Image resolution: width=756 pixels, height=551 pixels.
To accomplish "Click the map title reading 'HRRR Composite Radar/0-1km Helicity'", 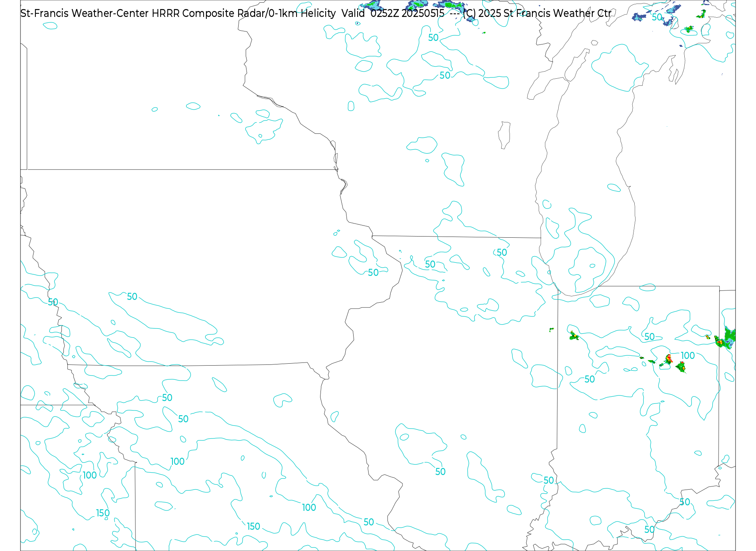I will (x=244, y=13).
